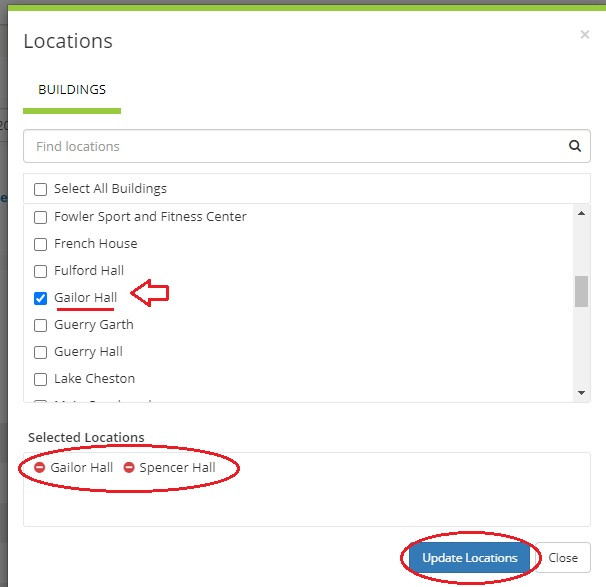The height and width of the screenshot is (587, 606).
Task: Click the scrollbar up arrow
Action: point(581,213)
